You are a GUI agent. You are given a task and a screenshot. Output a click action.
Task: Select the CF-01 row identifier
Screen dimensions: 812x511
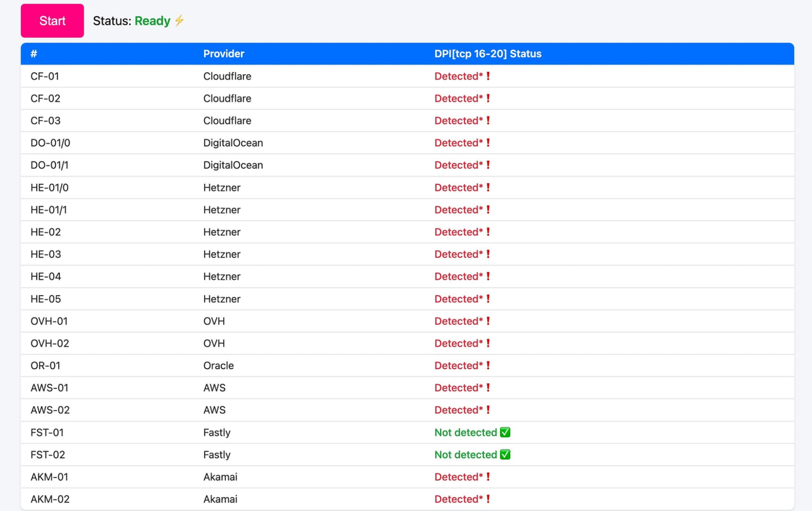coord(45,76)
